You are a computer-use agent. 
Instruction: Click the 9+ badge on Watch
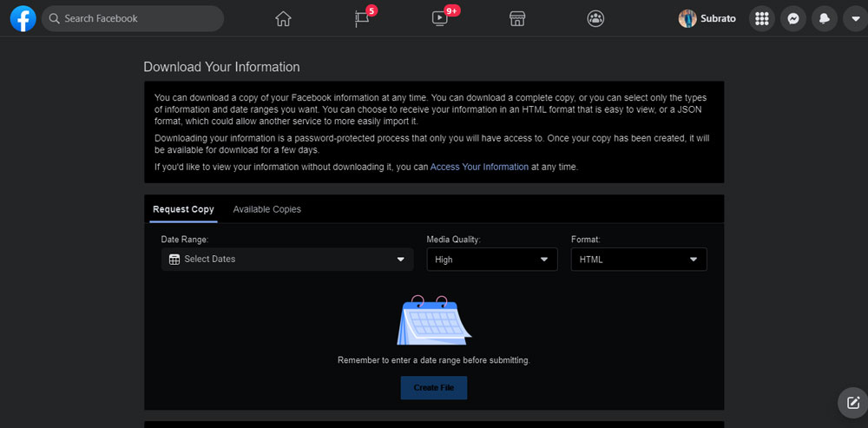coord(452,10)
